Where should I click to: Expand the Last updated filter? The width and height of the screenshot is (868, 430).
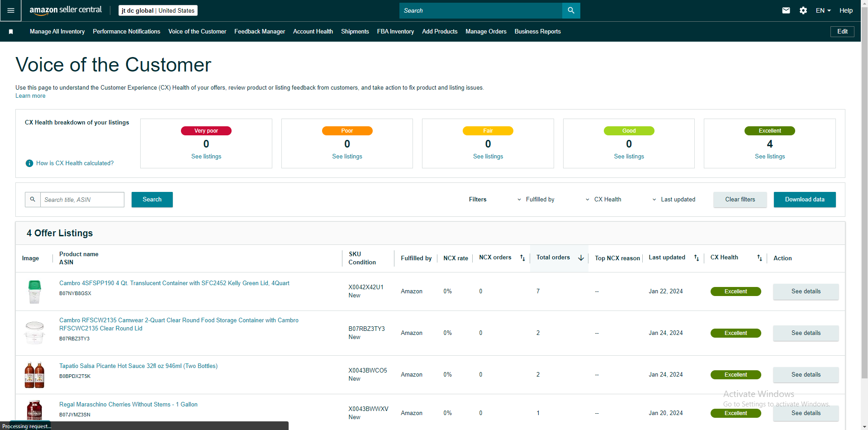point(674,200)
